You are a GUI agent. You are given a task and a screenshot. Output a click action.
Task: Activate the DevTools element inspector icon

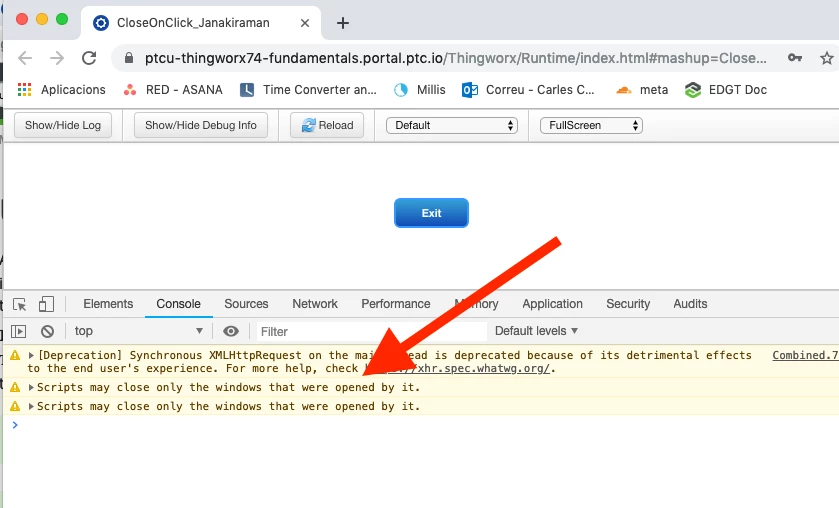(20, 304)
